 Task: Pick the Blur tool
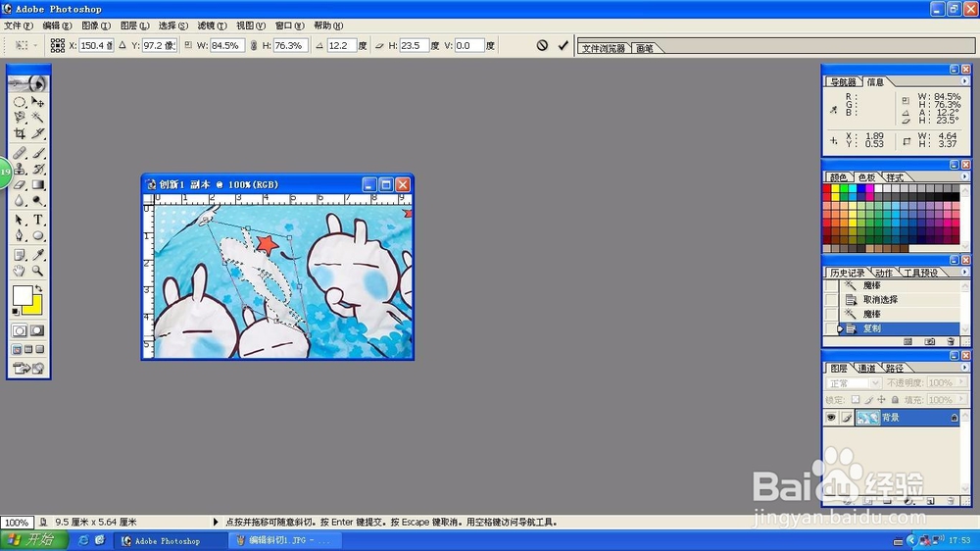[x=20, y=201]
